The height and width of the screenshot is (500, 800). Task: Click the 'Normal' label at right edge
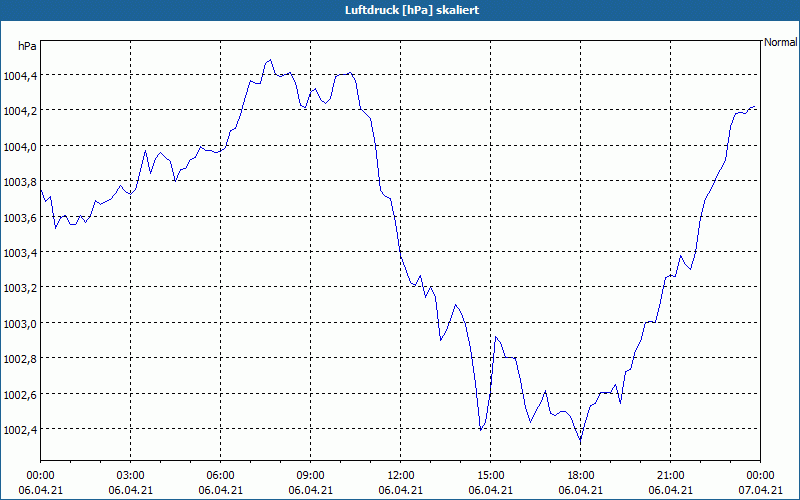point(781,42)
